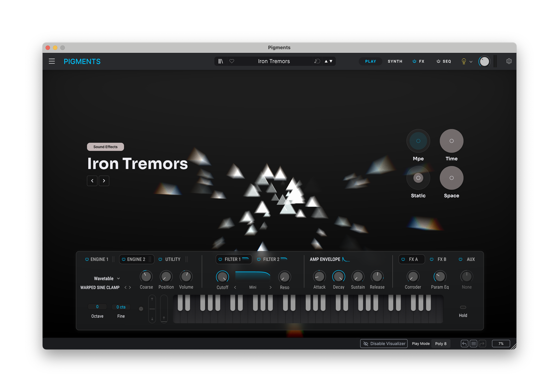Favorite the preset with heart icon
Viewport: 559px width, 392px height.
click(232, 61)
